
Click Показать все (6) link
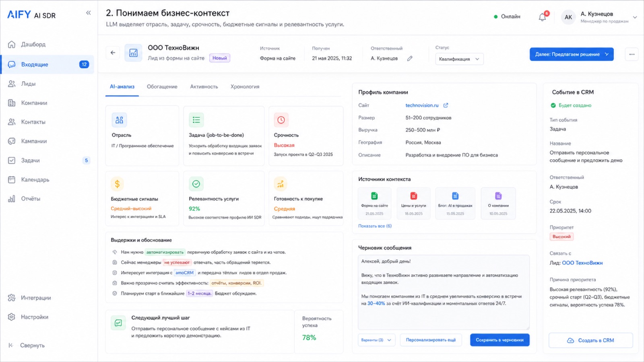click(x=375, y=226)
